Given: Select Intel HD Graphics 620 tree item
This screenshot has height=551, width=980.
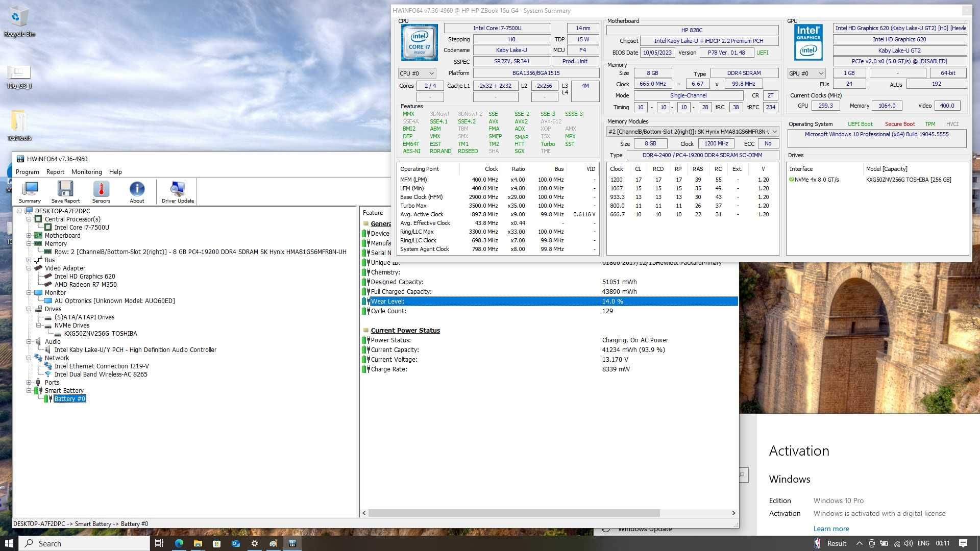Looking at the screenshot, I should (x=85, y=276).
